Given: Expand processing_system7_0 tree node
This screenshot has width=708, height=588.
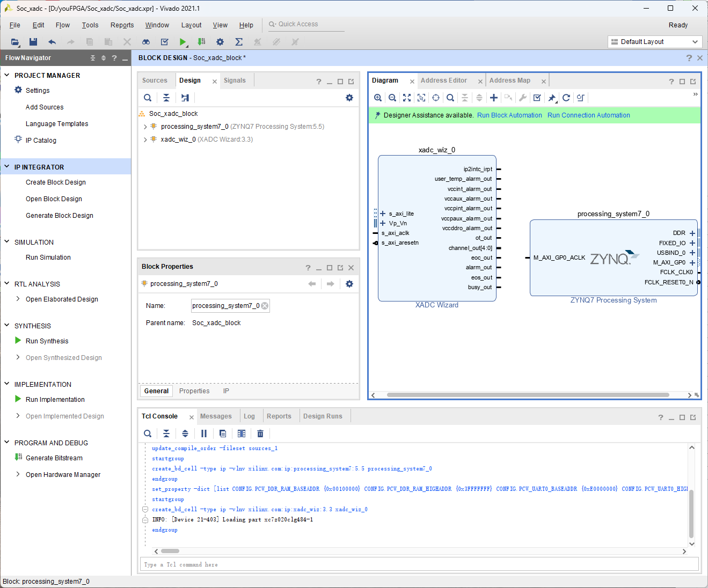Looking at the screenshot, I should point(145,127).
